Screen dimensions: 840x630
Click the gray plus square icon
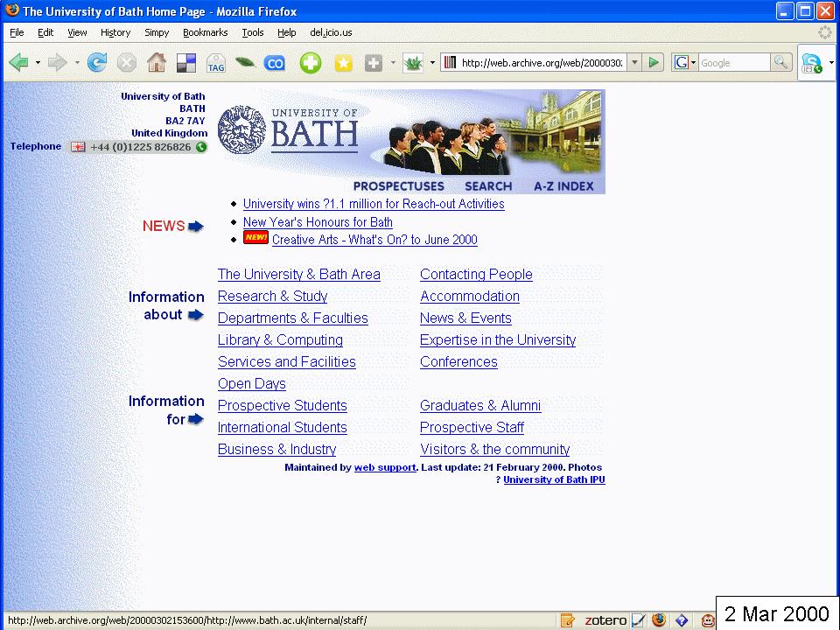(374, 63)
